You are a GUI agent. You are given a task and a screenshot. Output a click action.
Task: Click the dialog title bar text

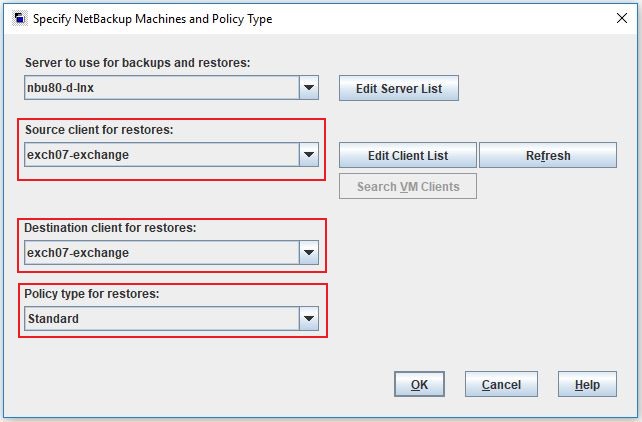click(x=152, y=19)
